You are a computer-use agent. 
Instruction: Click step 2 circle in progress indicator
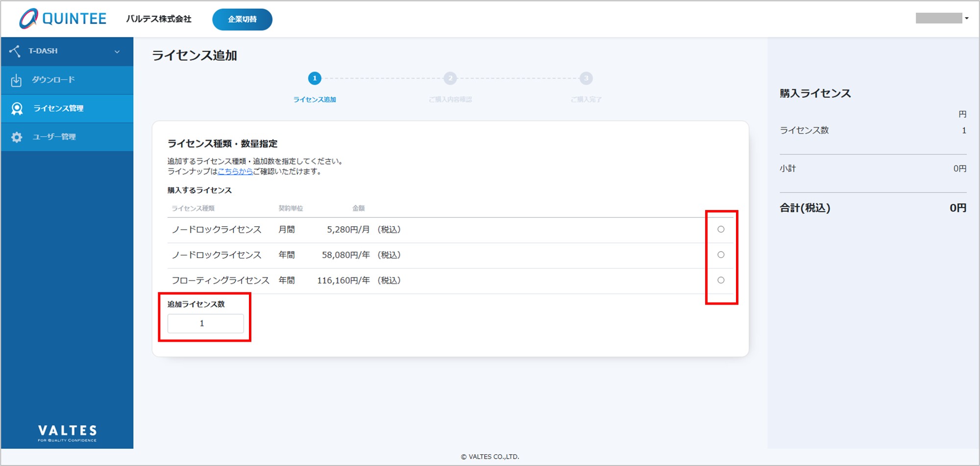[x=450, y=78]
